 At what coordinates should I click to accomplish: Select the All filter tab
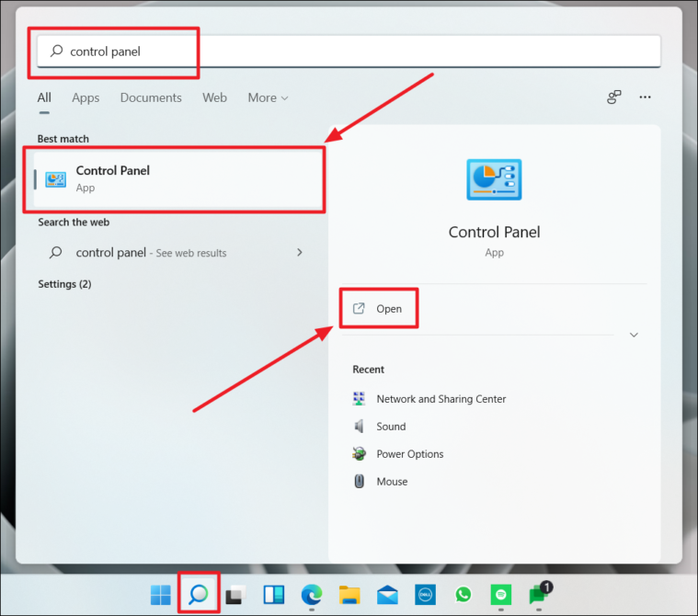point(44,97)
